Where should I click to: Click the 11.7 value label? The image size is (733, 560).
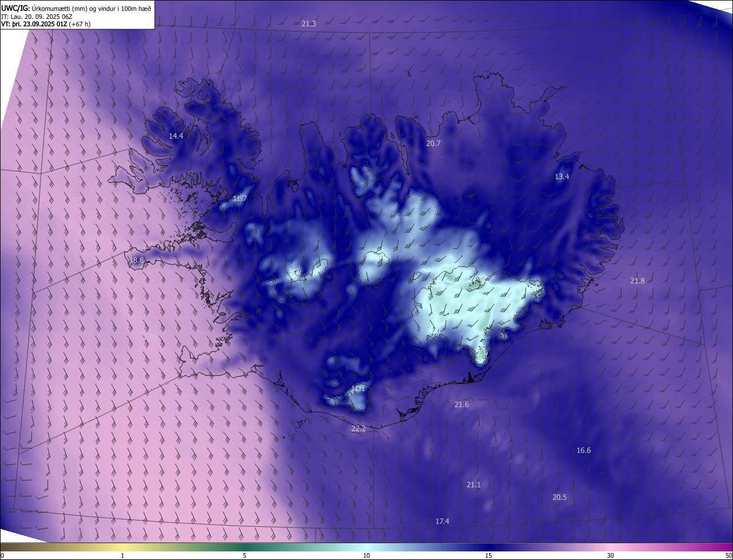click(240, 199)
